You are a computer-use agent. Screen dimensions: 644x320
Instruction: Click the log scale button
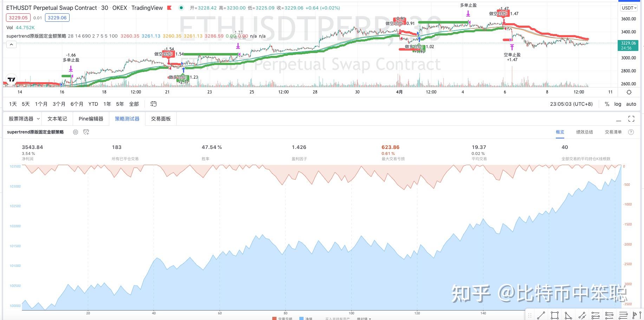click(617, 104)
